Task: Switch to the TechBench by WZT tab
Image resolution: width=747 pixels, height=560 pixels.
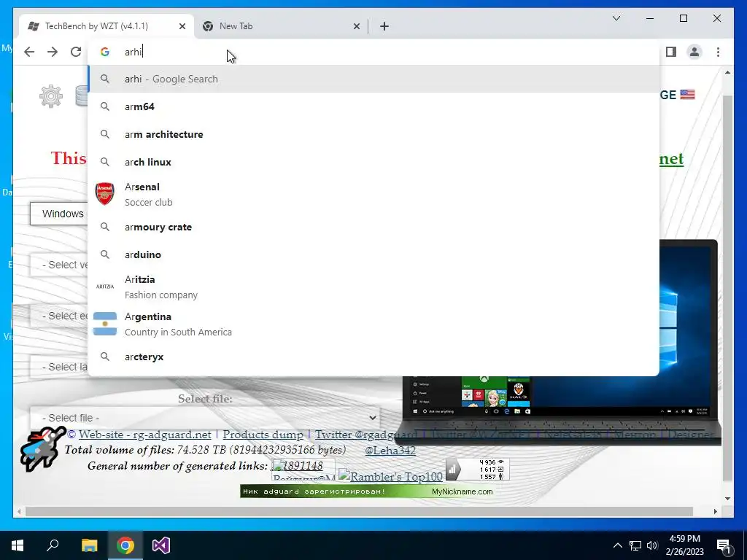Action: tap(107, 26)
